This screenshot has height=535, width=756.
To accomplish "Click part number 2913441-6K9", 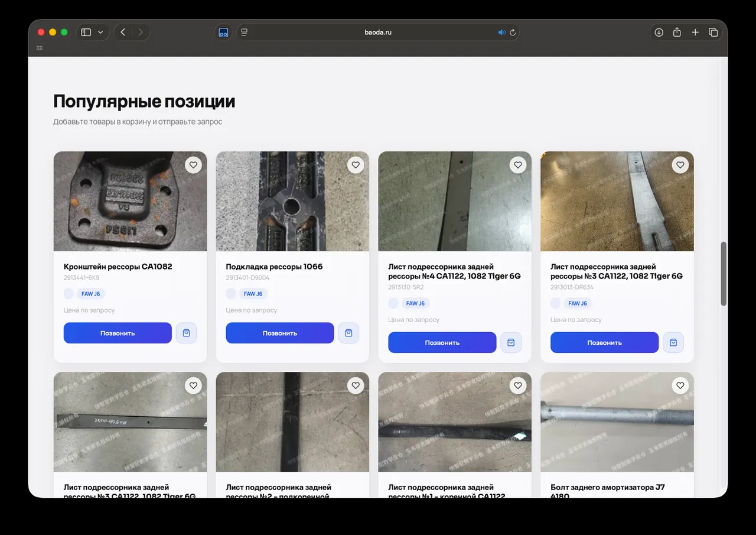I will pyautogui.click(x=82, y=278).
